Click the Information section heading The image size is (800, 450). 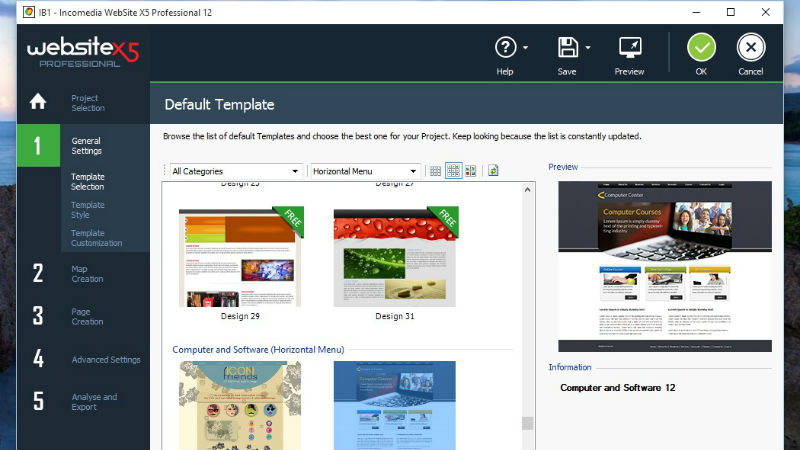pos(570,367)
